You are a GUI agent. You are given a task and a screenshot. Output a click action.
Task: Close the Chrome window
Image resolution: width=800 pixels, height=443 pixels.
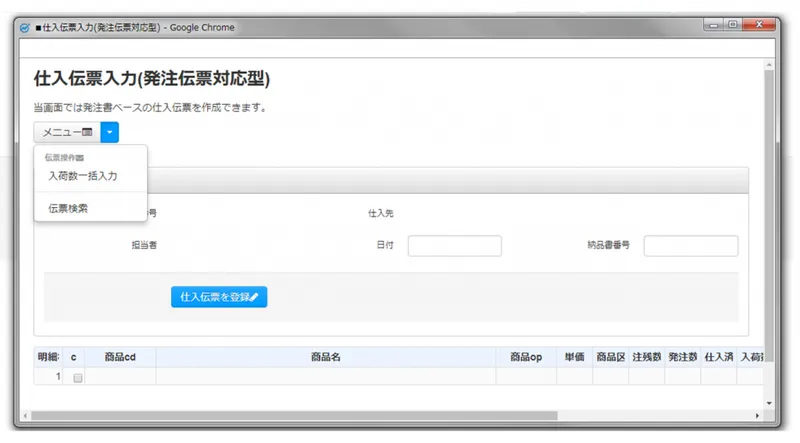click(759, 24)
